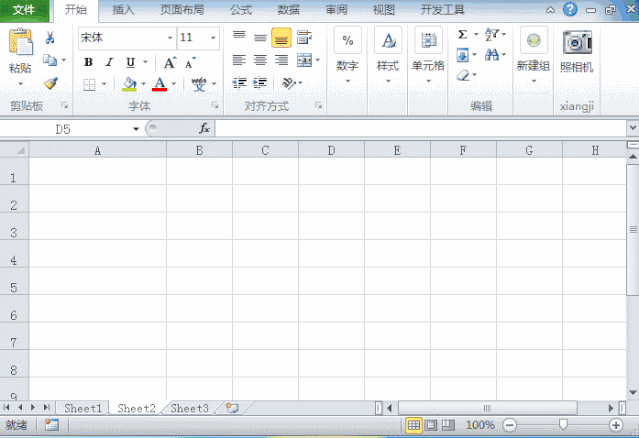The image size is (639, 438).
Task: Apply red font color A
Action: [x=159, y=84]
